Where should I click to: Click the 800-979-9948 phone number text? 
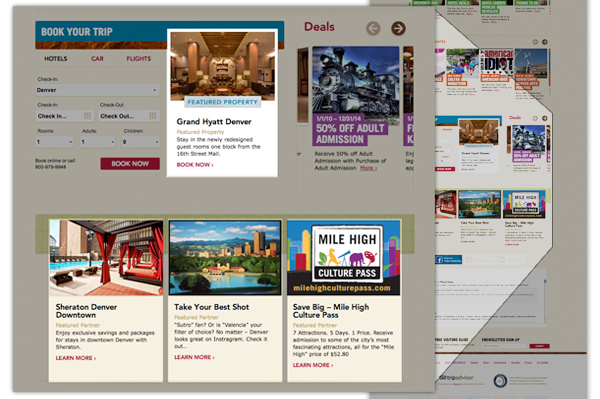pos(51,167)
